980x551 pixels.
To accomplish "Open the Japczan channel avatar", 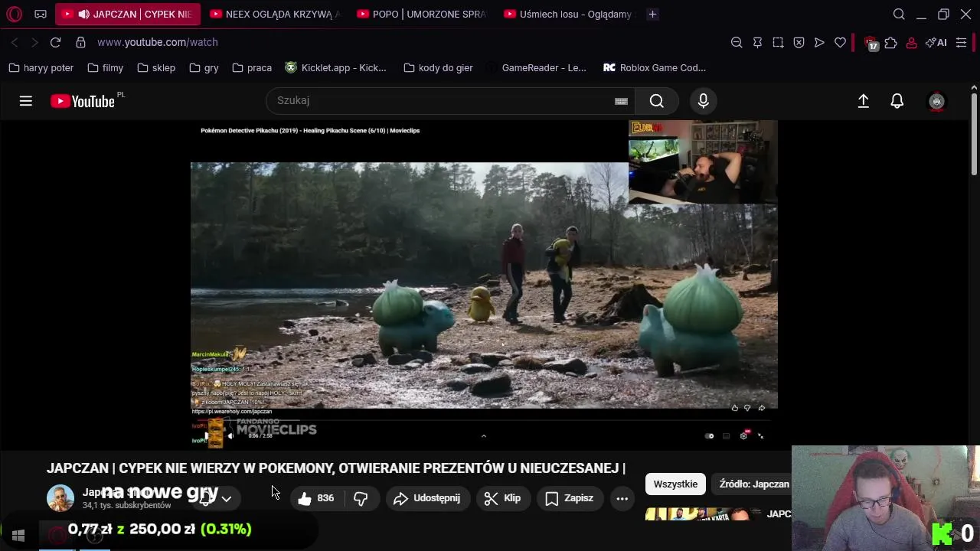I will (x=60, y=498).
